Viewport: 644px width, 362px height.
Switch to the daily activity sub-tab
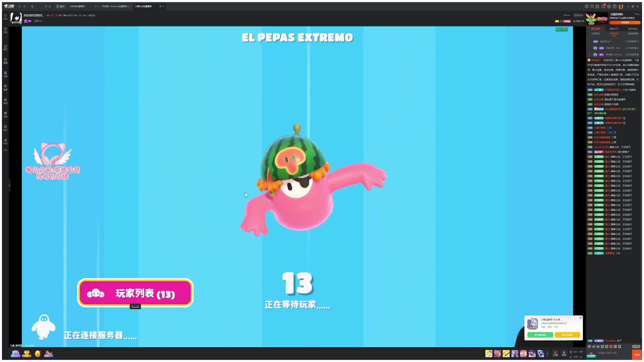coord(595,34)
